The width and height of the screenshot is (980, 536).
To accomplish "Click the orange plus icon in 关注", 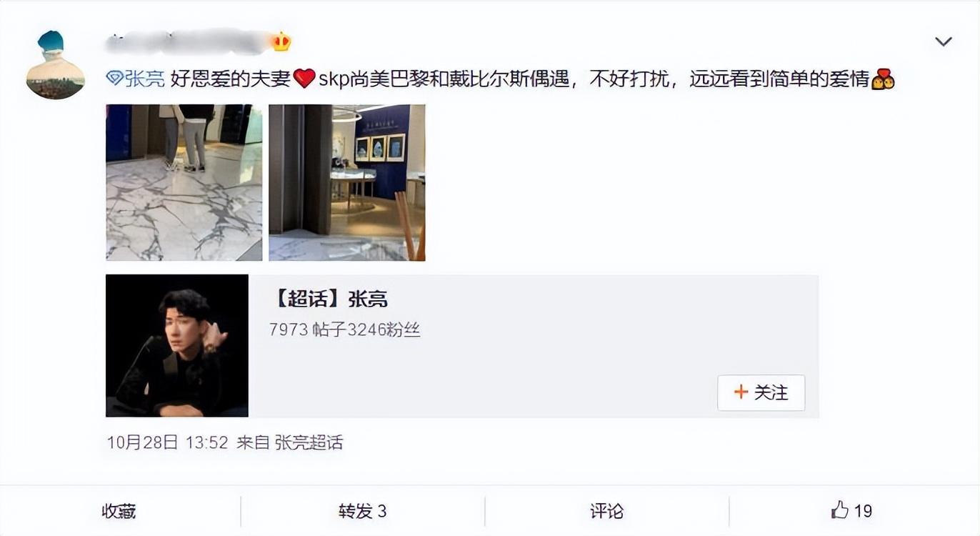I will 741,392.
